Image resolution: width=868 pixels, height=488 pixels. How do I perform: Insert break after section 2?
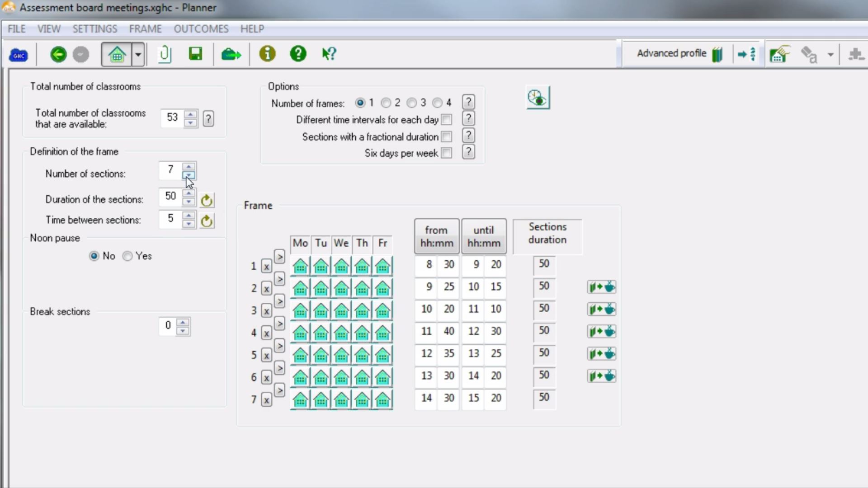click(x=601, y=287)
